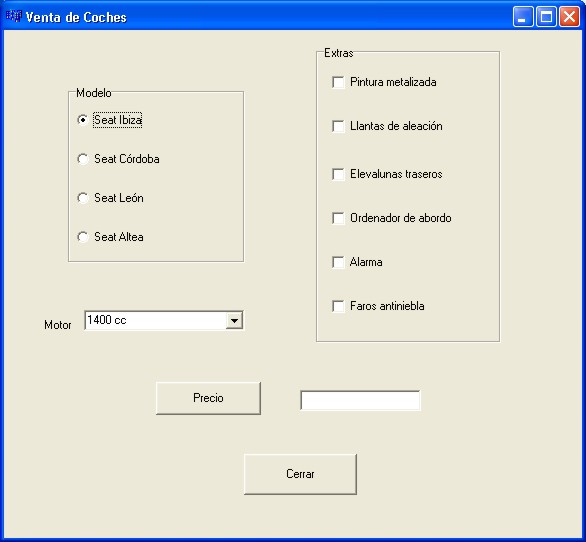The width and height of the screenshot is (586, 542).
Task: Click the Precio button
Action: pyautogui.click(x=208, y=398)
